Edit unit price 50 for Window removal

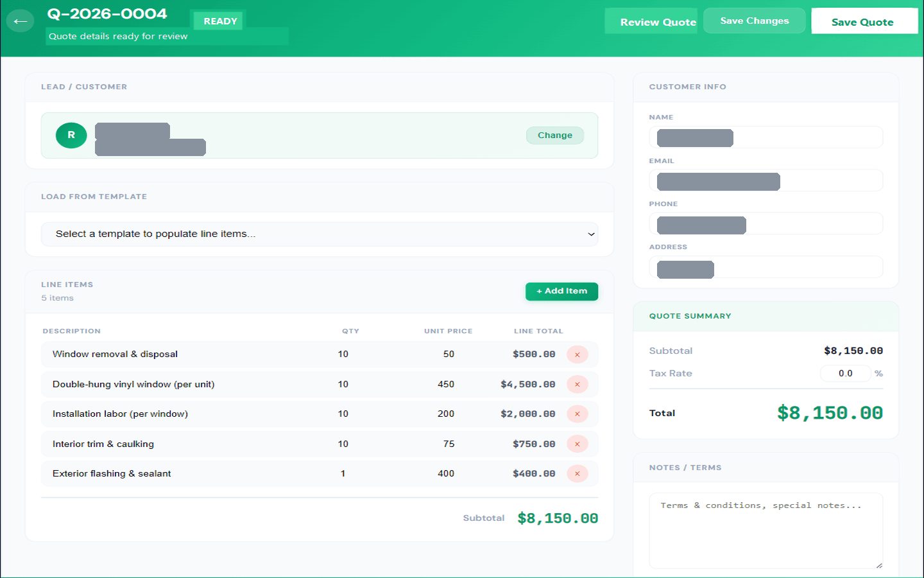pyautogui.click(x=449, y=355)
